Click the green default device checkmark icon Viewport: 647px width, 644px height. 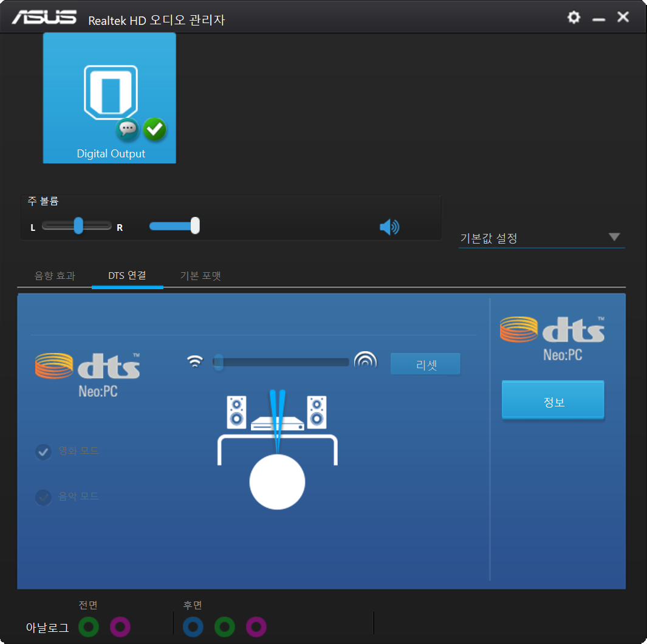(x=155, y=129)
